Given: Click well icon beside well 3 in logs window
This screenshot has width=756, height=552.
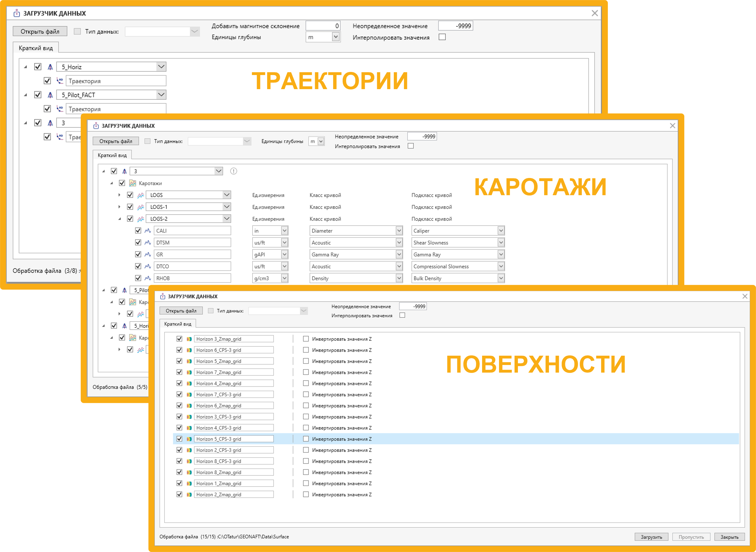Looking at the screenshot, I should 124,171.
